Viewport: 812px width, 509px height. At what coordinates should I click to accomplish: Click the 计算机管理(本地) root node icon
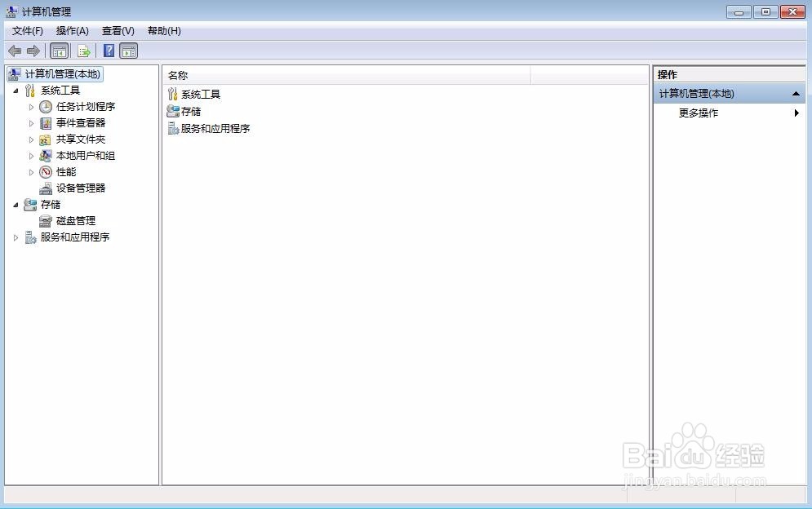(15, 74)
